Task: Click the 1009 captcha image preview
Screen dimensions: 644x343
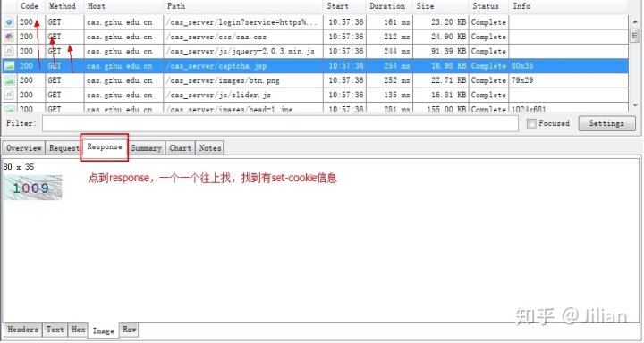Action: tap(33, 188)
